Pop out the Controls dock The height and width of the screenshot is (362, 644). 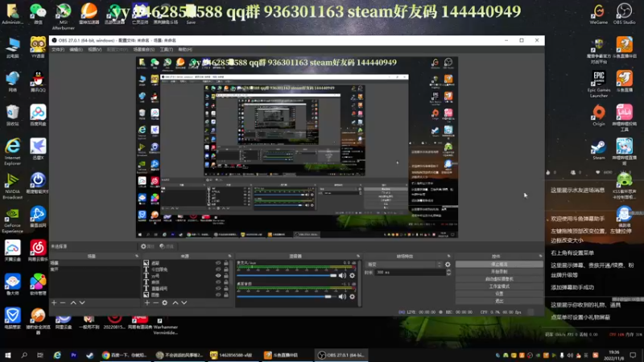click(x=540, y=256)
